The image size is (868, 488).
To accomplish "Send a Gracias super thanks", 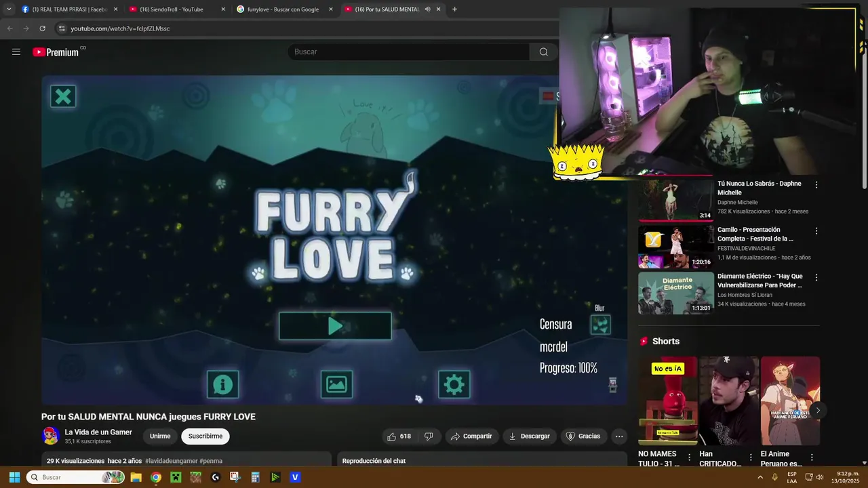I will click(x=583, y=436).
